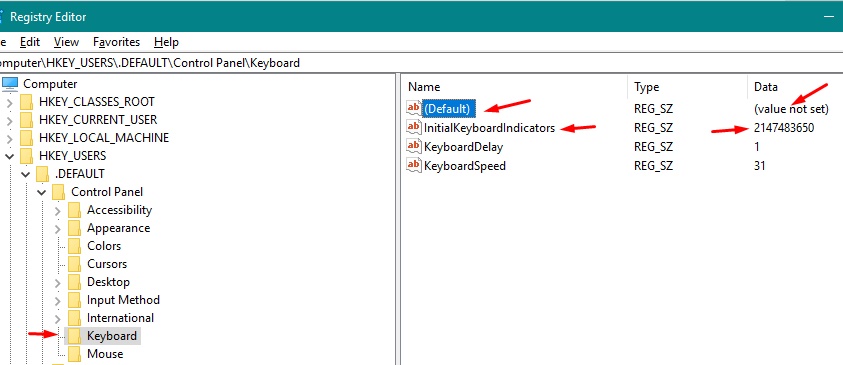Select the KeyboardDelay value name
The height and width of the screenshot is (365, 843).
coord(463,147)
